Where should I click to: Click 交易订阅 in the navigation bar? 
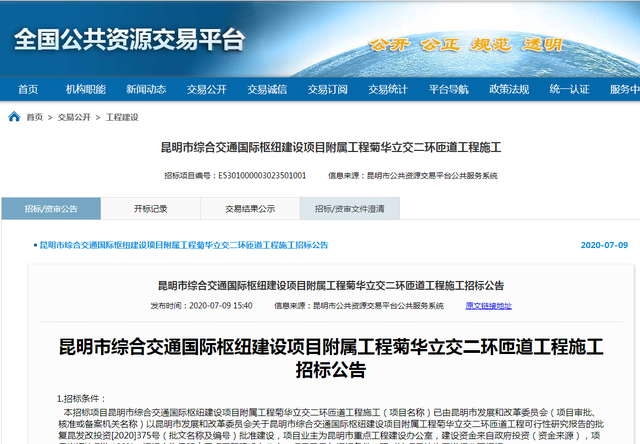point(328,89)
